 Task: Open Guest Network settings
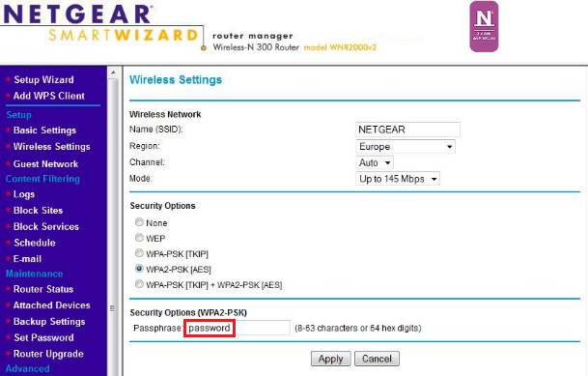[45, 164]
